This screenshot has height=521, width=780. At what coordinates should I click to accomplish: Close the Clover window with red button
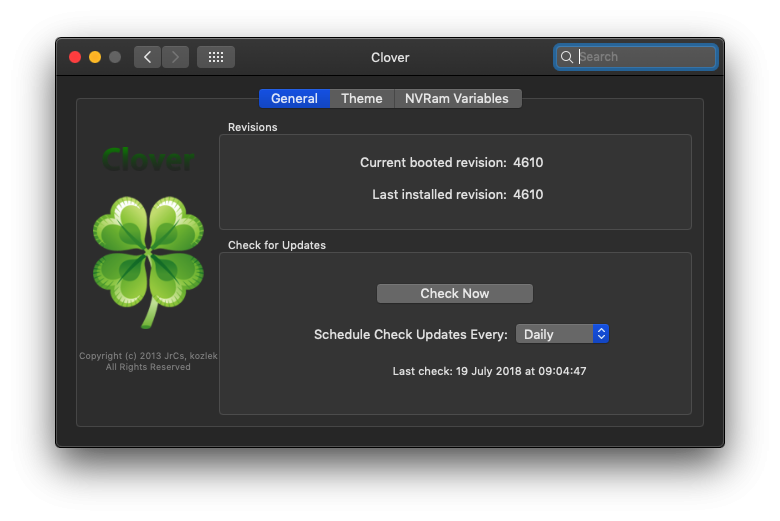[75, 57]
